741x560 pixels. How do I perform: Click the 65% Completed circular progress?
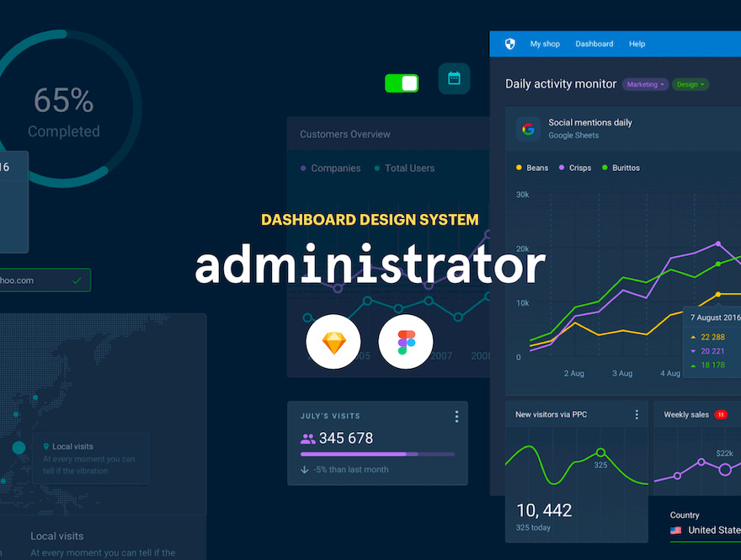point(64,109)
